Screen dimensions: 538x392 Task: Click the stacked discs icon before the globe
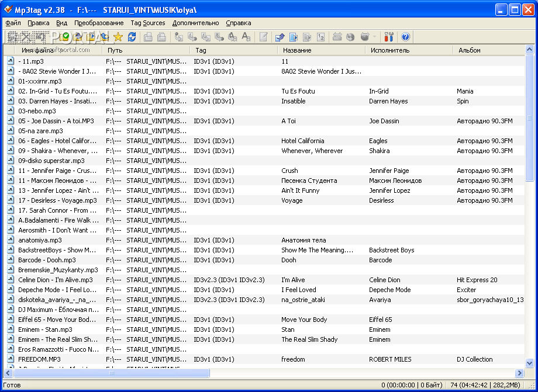click(x=337, y=37)
